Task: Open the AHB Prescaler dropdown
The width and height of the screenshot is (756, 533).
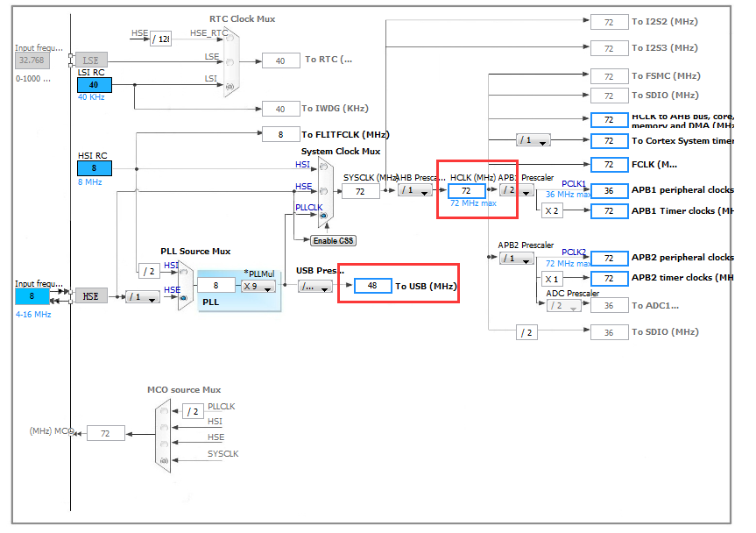Action: (x=413, y=189)
